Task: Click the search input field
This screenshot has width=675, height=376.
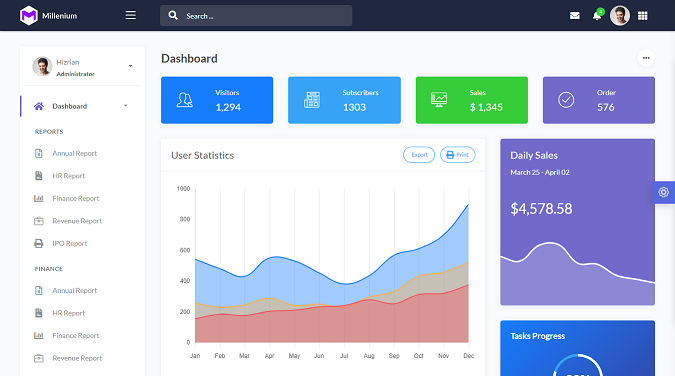Action: (x=256, y=16)
